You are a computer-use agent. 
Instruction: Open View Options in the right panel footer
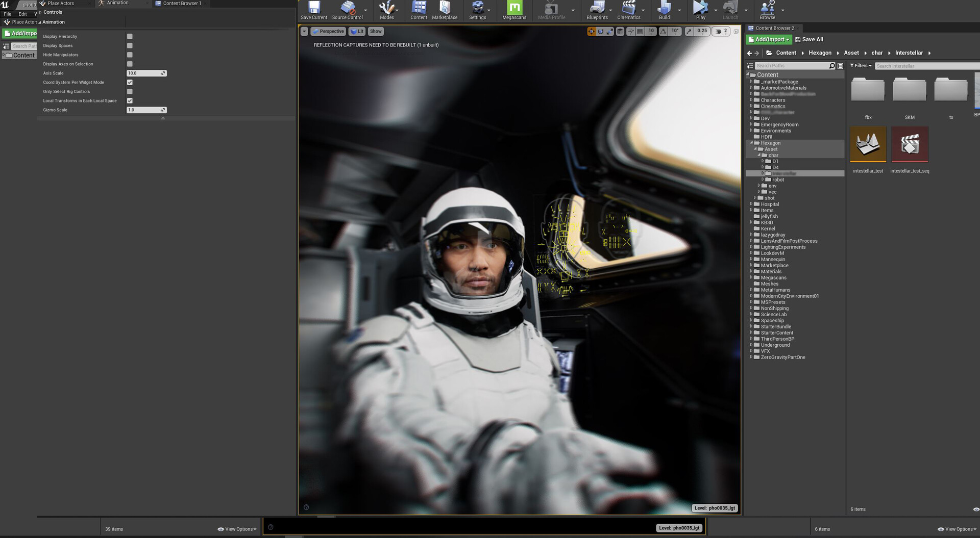click(x=958, y=529)
